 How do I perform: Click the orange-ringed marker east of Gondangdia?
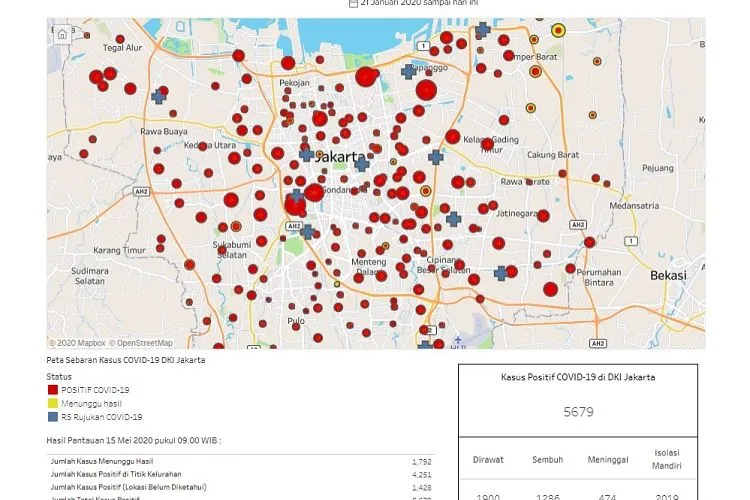click(425, 191)
